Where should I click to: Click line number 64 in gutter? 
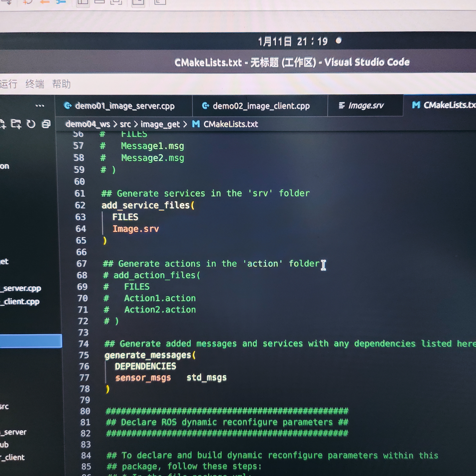point(81,229)
